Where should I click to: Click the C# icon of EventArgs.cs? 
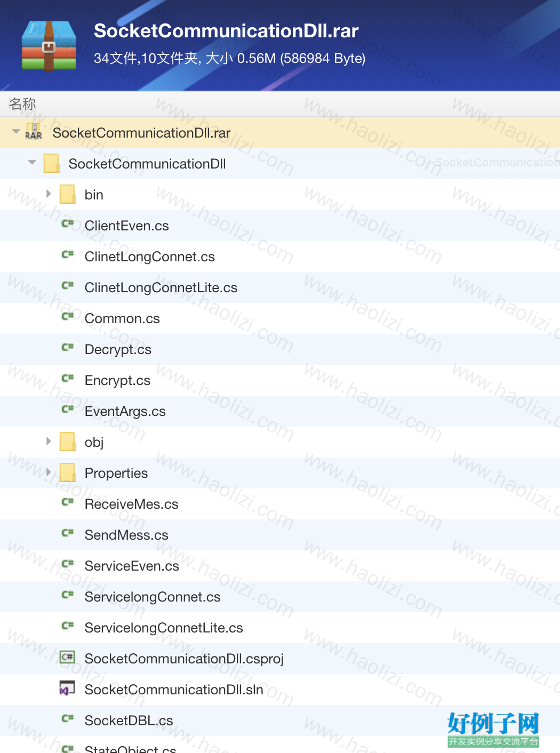[x=68, y=409]
